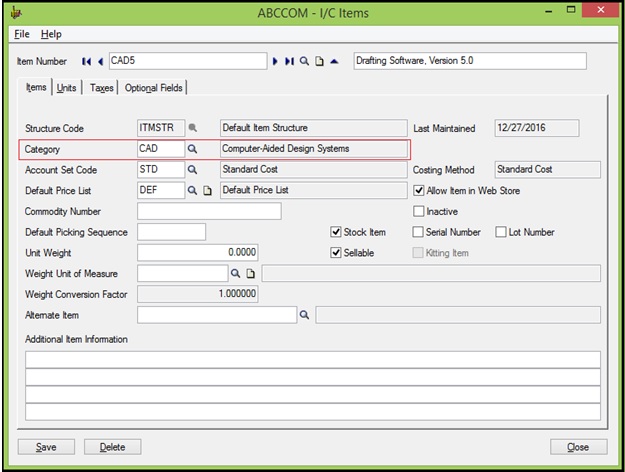Open Item Number finder magnifier

(x=304, y=61)
